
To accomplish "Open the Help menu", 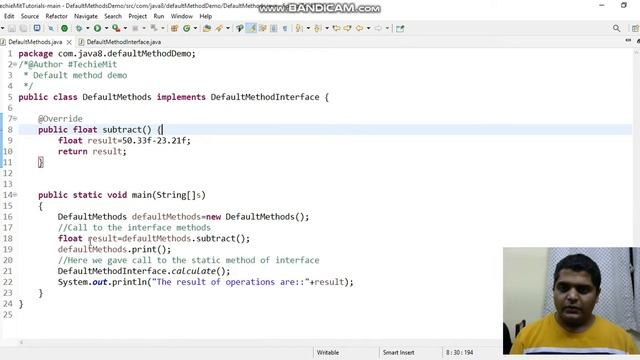I will point(206,16).
